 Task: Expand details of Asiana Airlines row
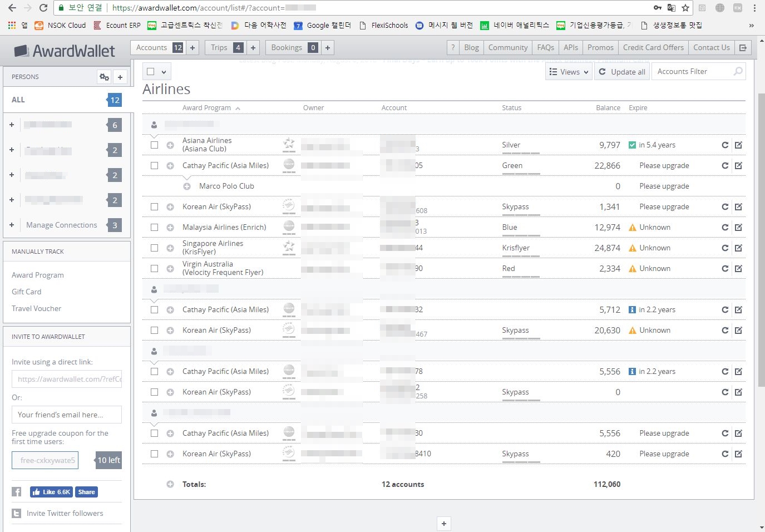pos(170,145)
